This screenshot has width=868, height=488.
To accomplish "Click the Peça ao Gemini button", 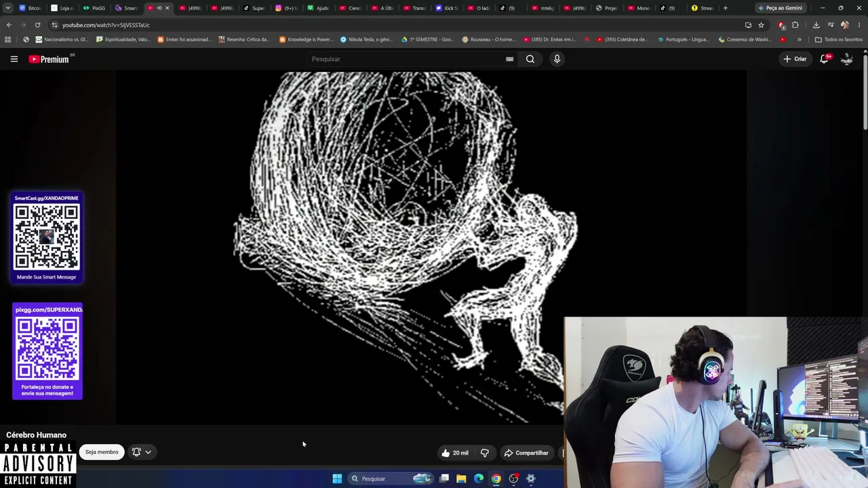I will [781, 8].
